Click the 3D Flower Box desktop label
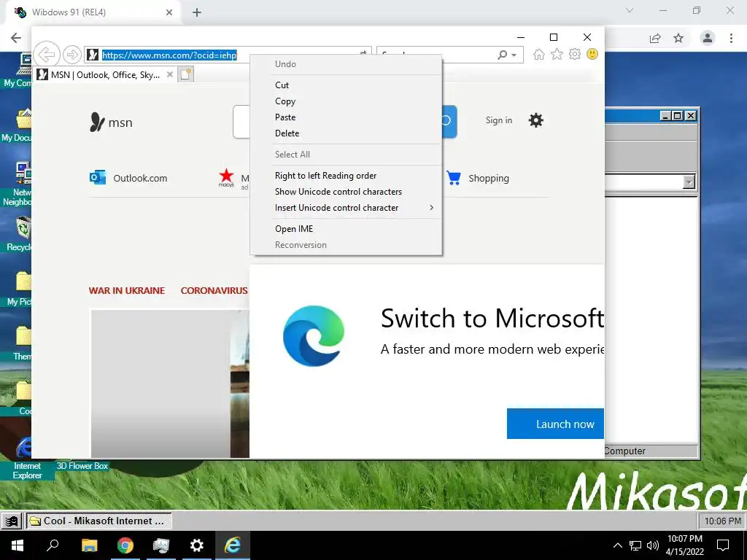 point(82,466)
